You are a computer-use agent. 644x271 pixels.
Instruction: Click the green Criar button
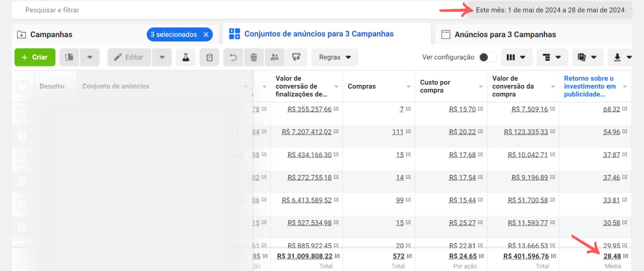point(35,57)
